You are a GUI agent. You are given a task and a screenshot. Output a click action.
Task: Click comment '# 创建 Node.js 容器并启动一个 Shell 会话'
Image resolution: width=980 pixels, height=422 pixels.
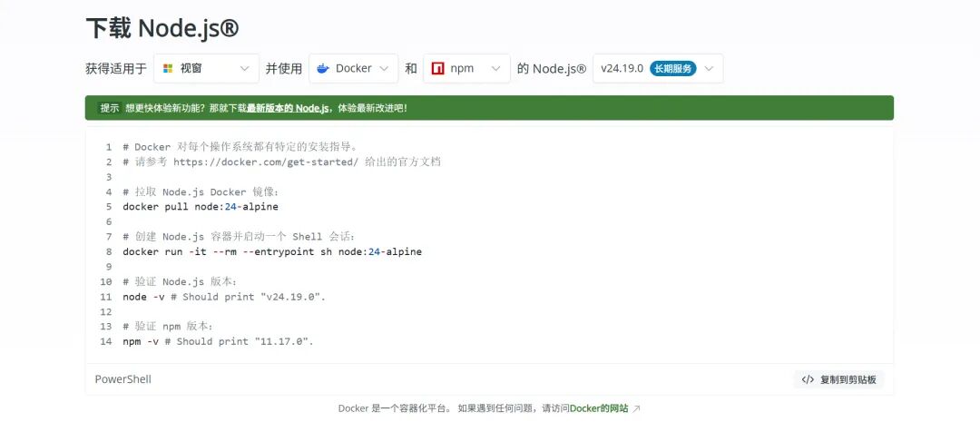[240, 237]
